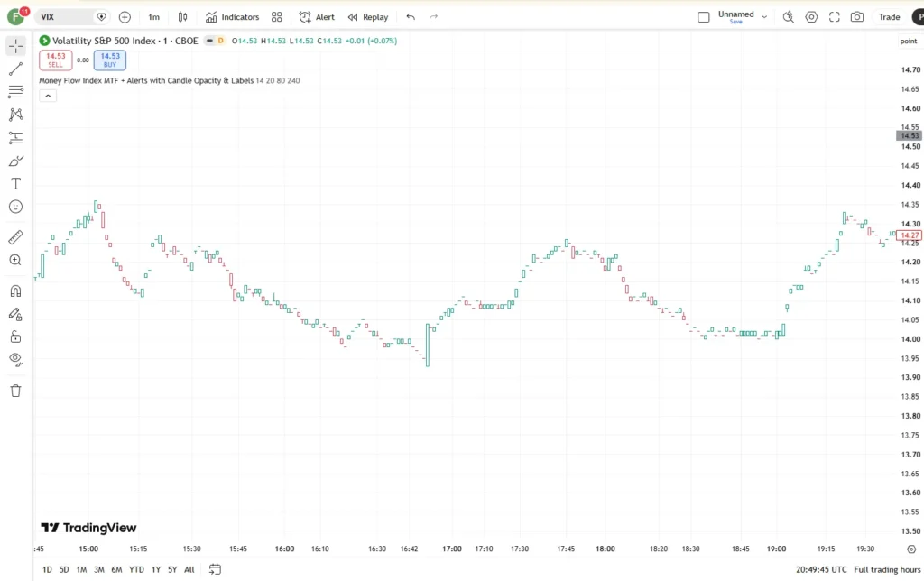Image resolution: width=924 pixels, height=581 pixels.
Task: Select the Text annotation tool
Action: [16, 184]
